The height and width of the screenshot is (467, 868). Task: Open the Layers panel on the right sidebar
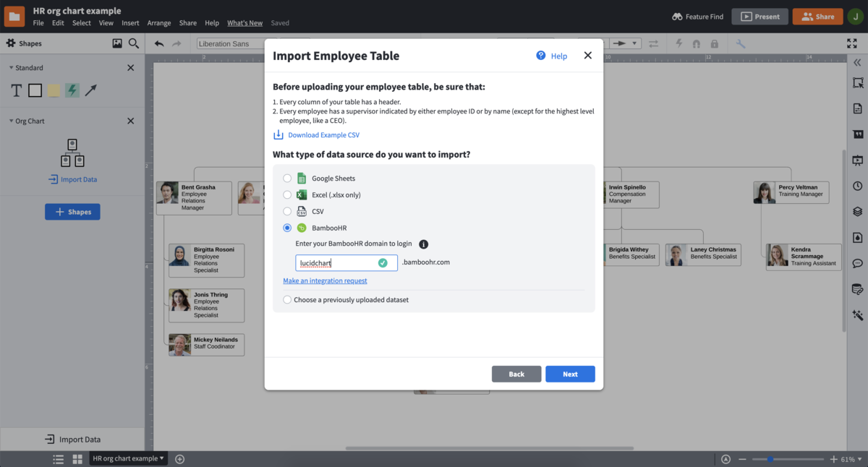(857, 210)
